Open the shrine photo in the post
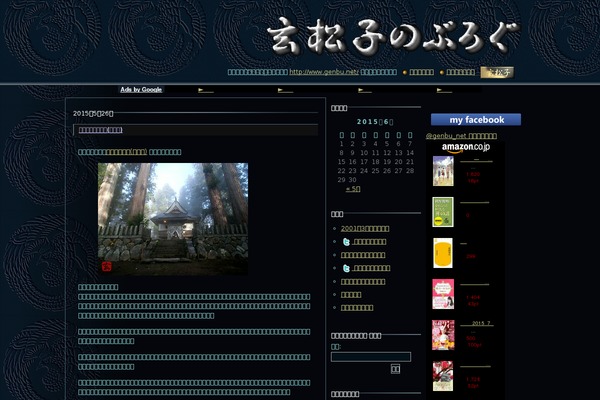This screenshot has width=600, height=400. [173, 219]
